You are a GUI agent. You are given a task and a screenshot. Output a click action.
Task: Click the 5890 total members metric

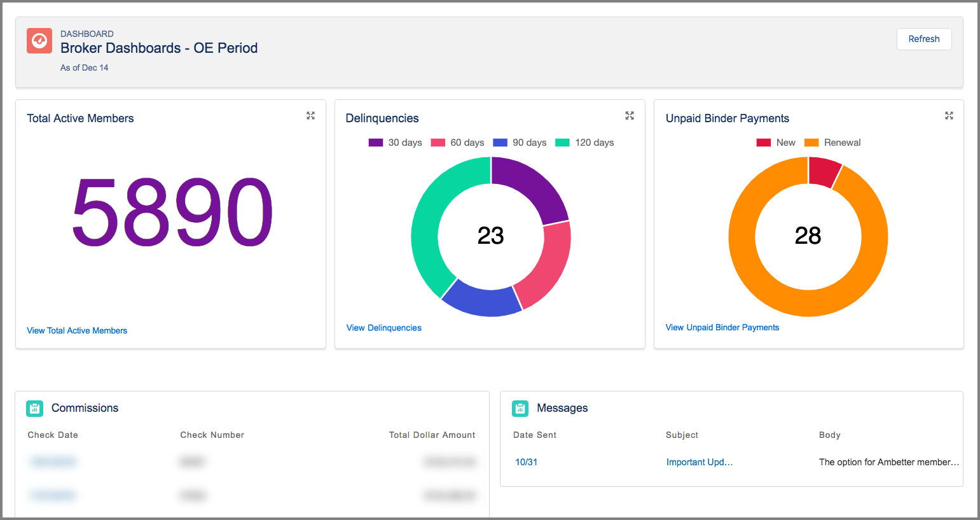[x=172, y=213]
